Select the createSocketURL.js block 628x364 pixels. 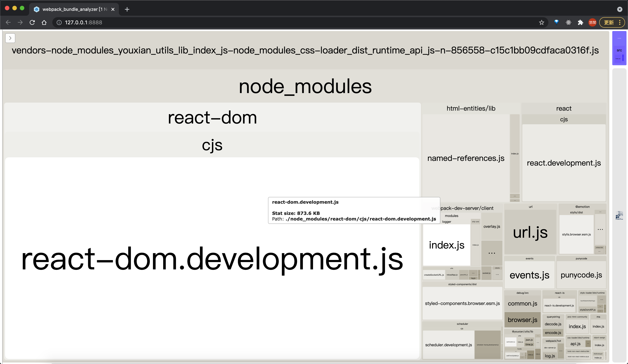(434, 275)
